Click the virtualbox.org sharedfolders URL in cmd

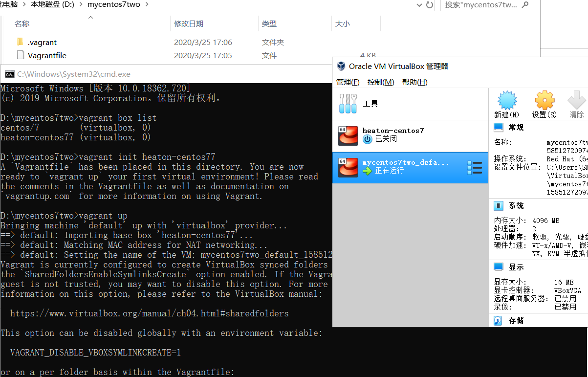tap(149, 313)
